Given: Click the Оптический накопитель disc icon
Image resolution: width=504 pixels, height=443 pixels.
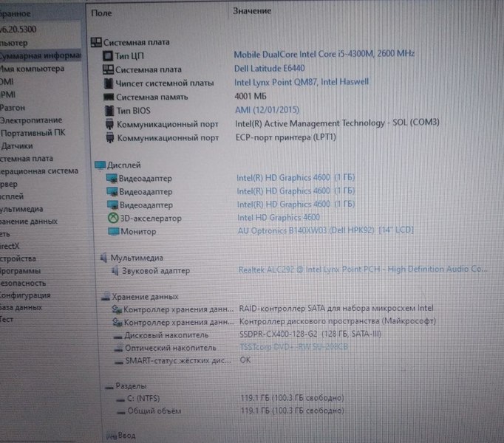Looking at the screenshot, I should [x=117, y=348].
